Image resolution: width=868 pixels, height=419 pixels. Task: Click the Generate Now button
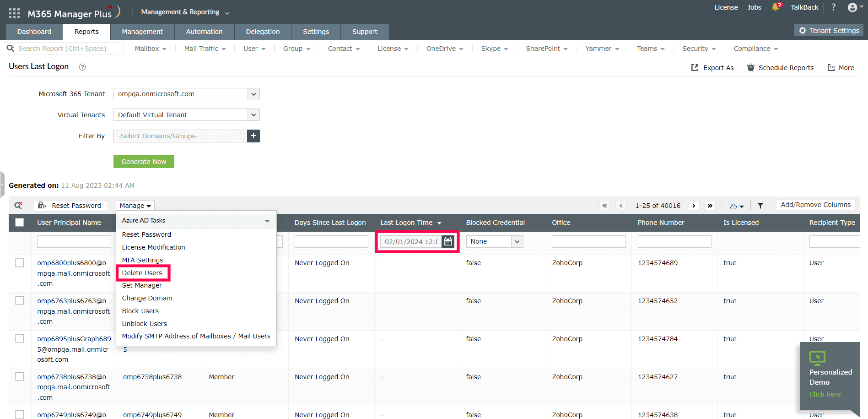pos(144,162)
